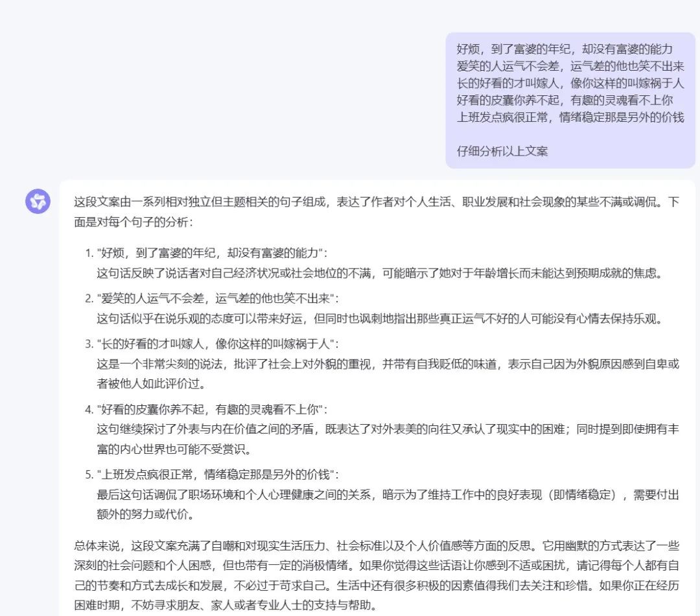This screenshot has width=700, height=616.
Task: Click list item 3 heading "长的好看的才叫嫁人"
Action: pos(218,344)
